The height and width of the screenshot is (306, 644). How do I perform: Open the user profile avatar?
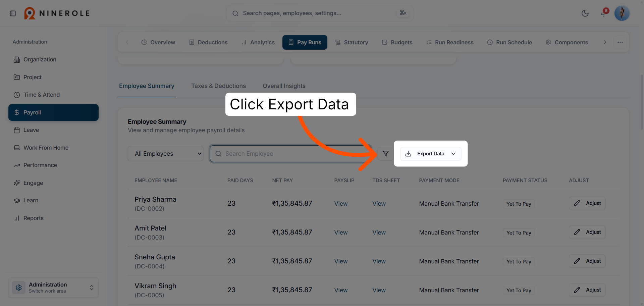tap(622, 13)
